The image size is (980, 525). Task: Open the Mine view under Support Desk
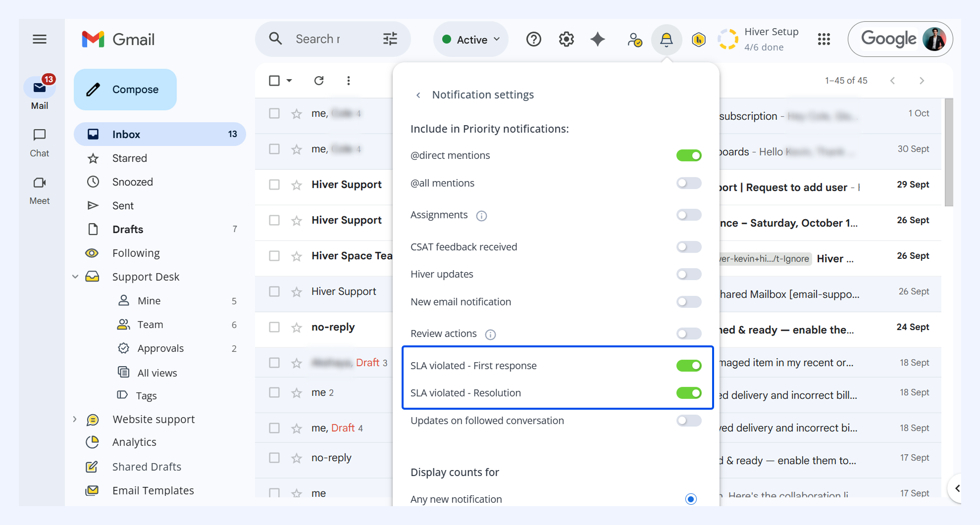(177, 301)
